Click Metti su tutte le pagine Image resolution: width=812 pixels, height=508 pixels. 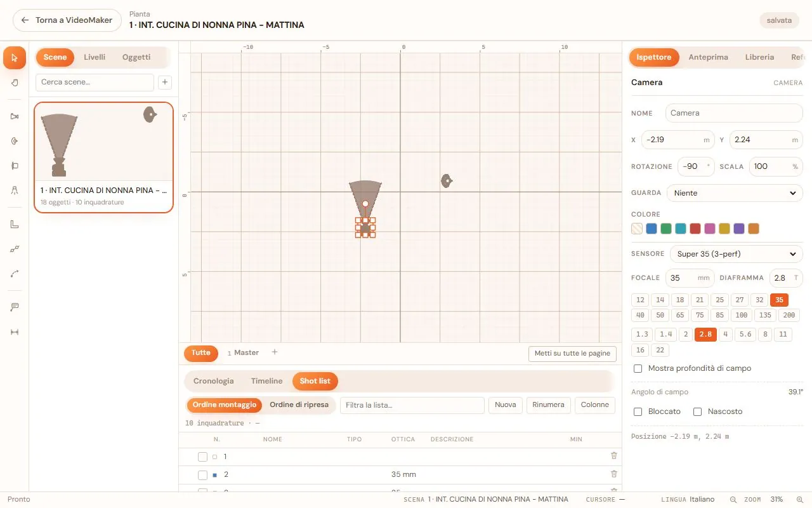pos(572,354)
